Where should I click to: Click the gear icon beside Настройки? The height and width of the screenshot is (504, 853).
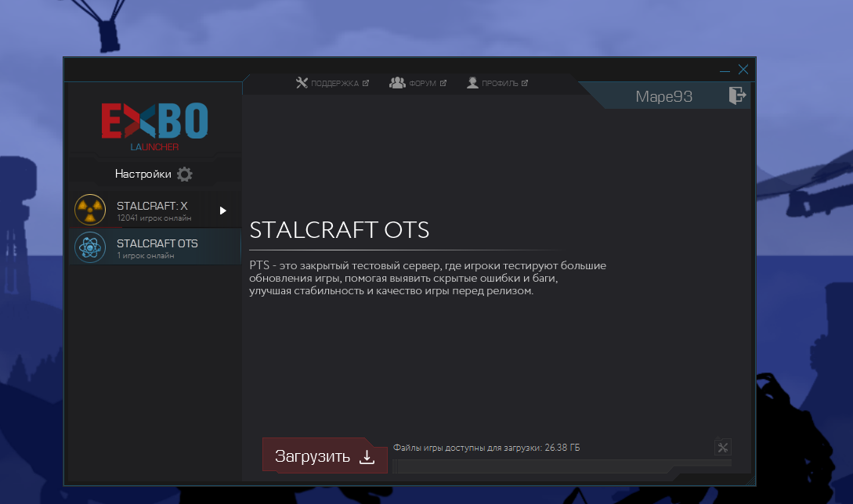[x=185, y=174]
